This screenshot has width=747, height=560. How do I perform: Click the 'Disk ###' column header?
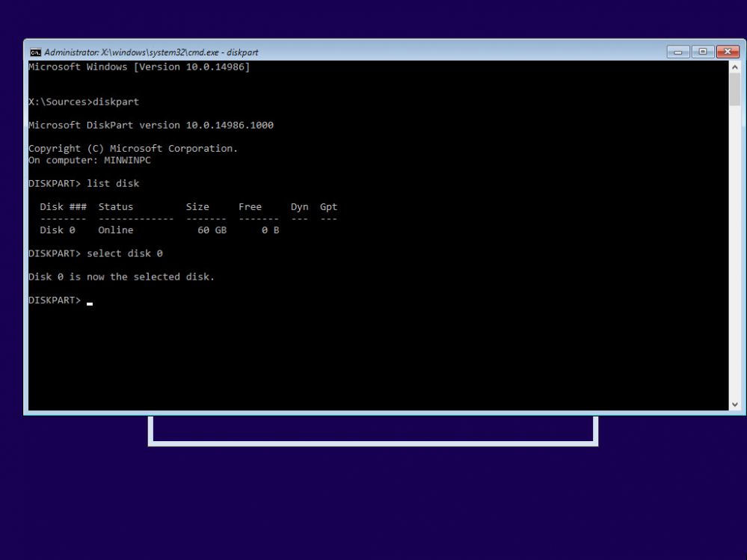pos(64,206)
